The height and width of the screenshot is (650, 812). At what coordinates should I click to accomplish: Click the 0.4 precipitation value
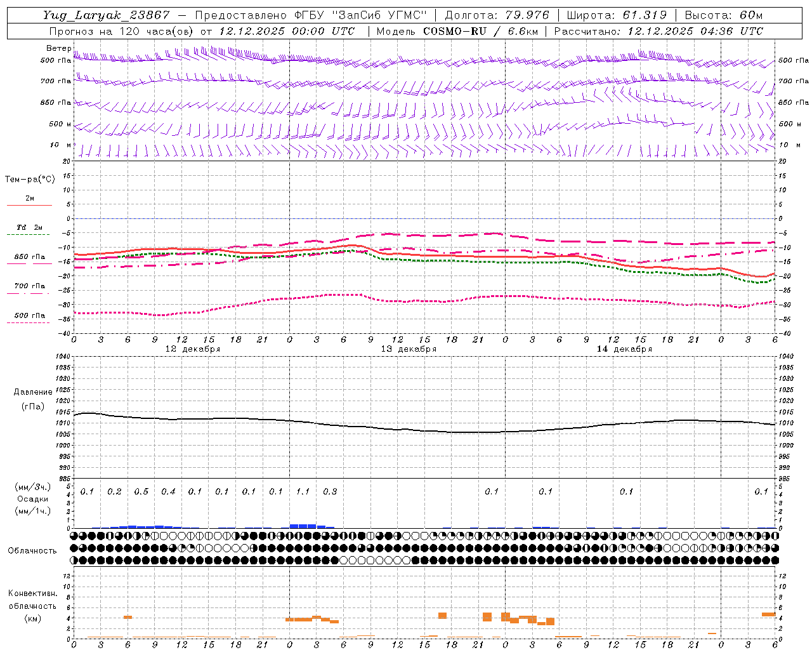[x=168, y=491]
